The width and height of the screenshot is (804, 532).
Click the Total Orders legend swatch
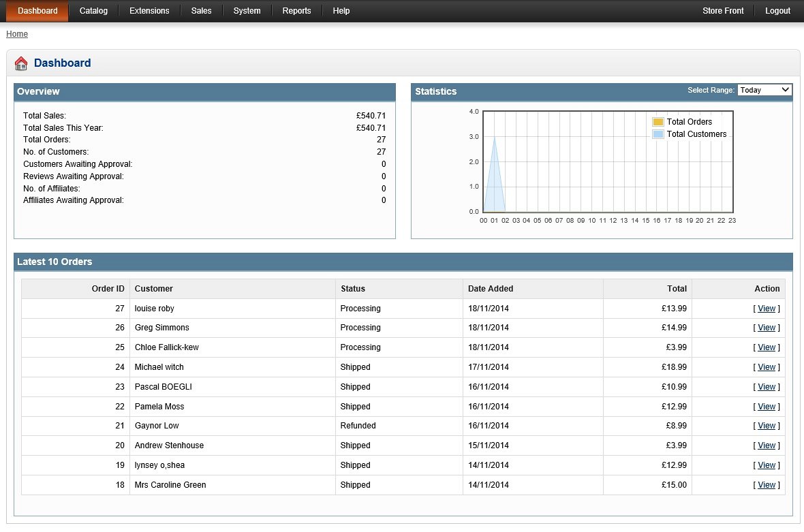pos(658,122)
